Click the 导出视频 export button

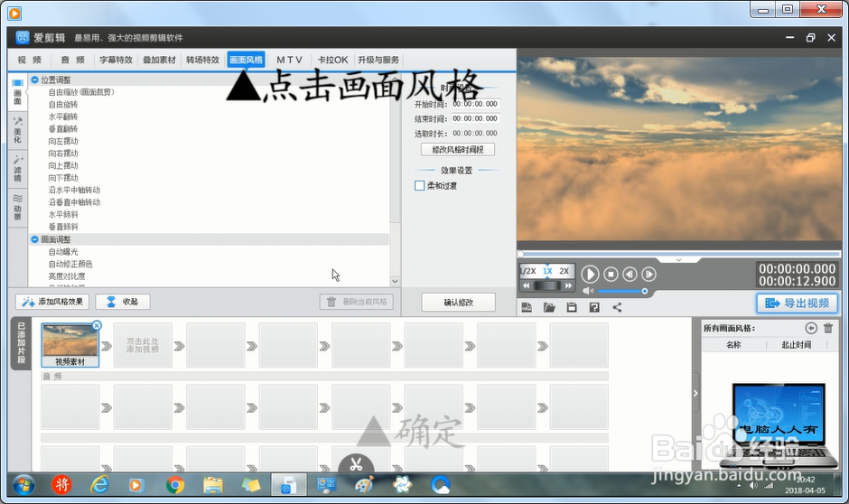coord(797,303)
